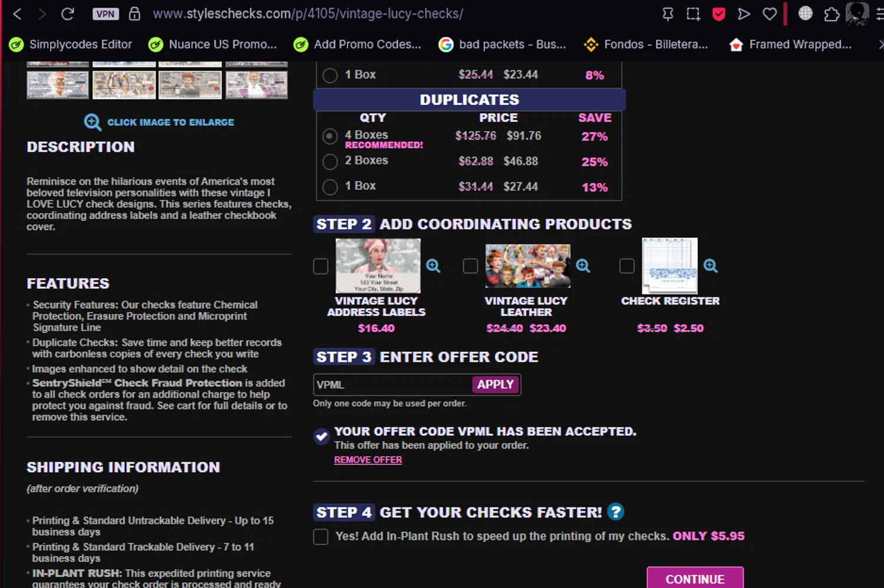Click the DUPLICATES section header
Image resolution: width=884 pixels, height=588 pixels.
pyautogui.click(x=469, y=100)
